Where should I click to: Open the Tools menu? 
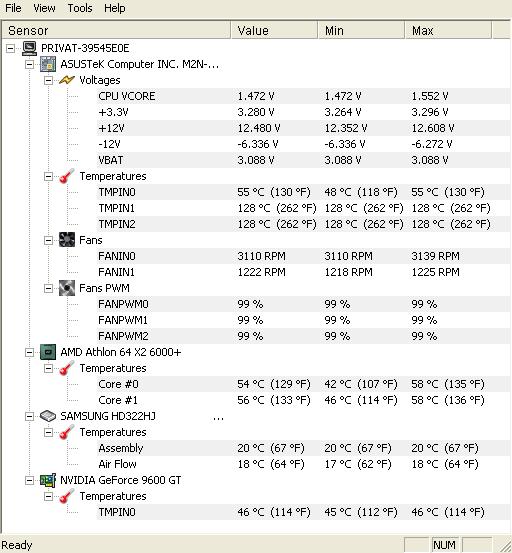pyautogui.click(x=80, y=8)
